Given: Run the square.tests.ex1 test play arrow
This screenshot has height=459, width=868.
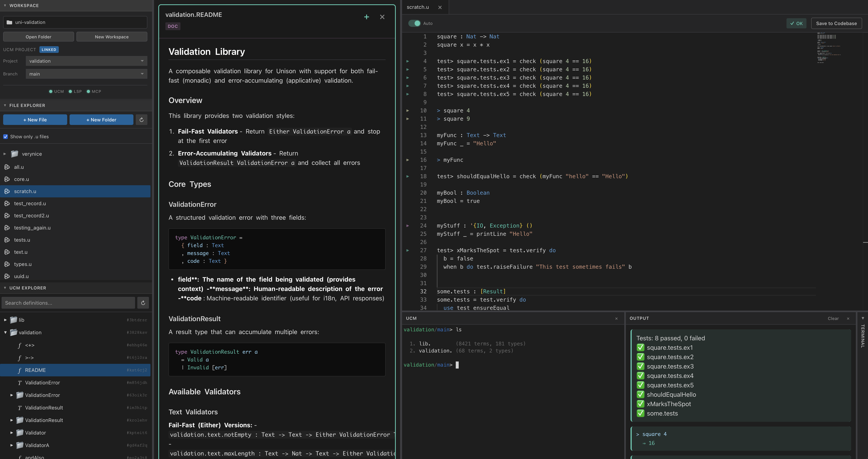Looking at the screenshot, I should point(408,61).
